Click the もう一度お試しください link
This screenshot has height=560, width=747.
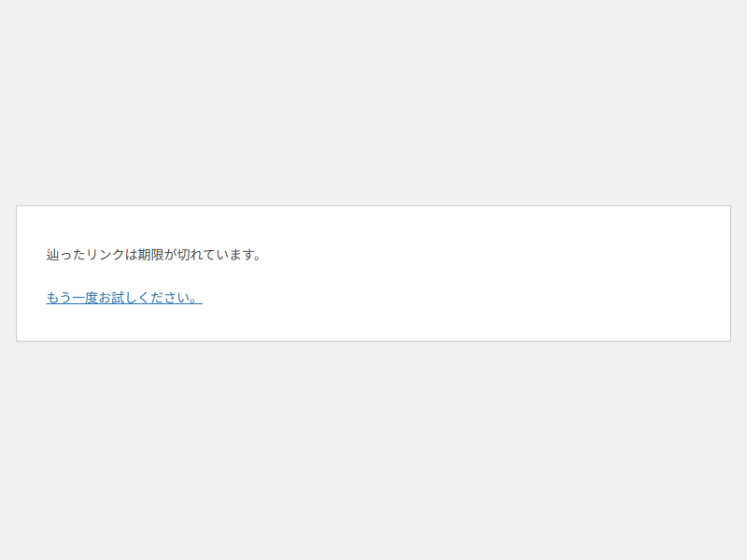tap(124, 298)
